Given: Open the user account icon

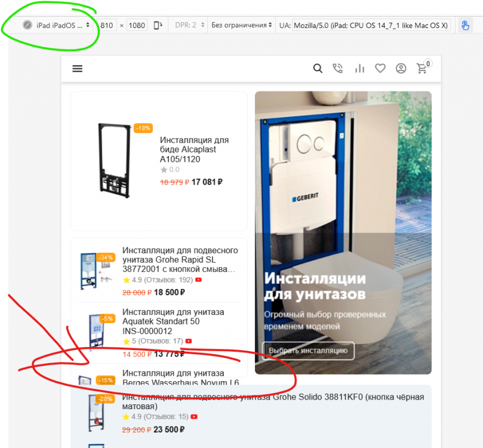Looking at the screenshot, I should click(x=401, y=69).
